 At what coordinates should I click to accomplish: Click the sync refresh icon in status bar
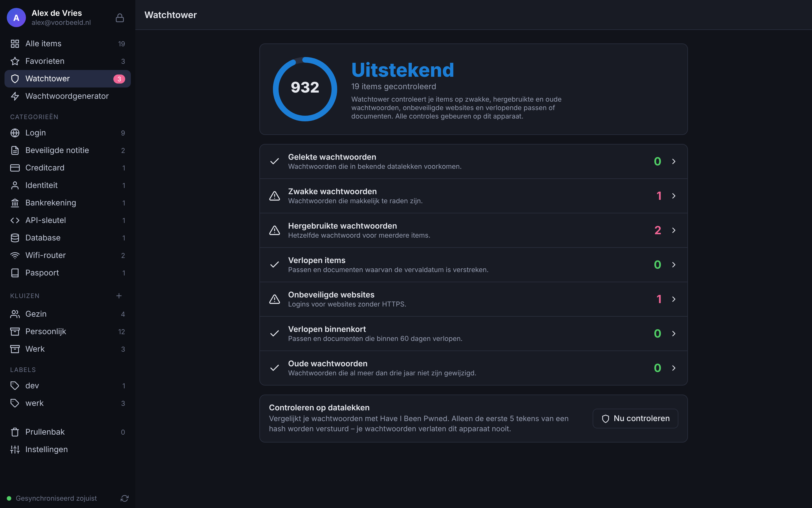125,498
